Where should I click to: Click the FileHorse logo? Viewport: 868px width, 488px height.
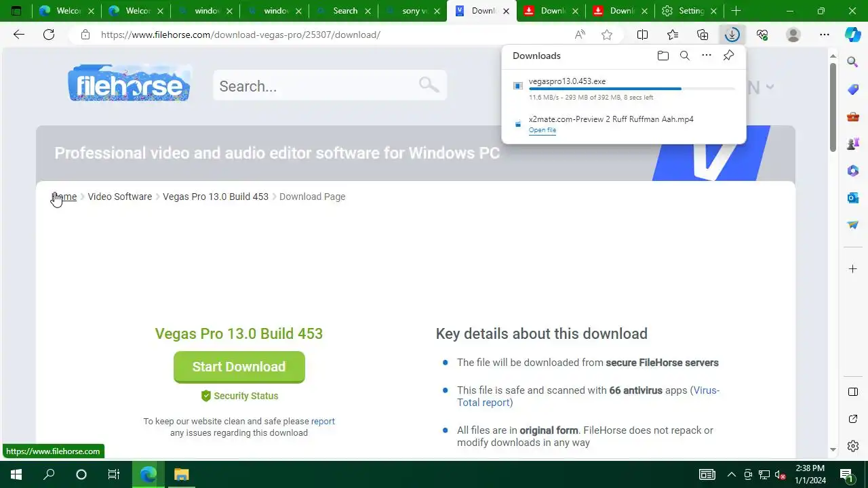(129, 83)
